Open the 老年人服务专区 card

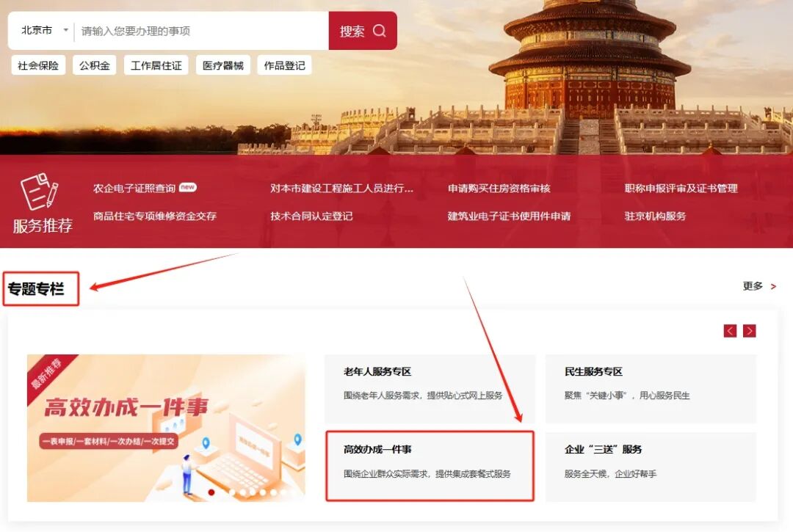coord(430,388)
